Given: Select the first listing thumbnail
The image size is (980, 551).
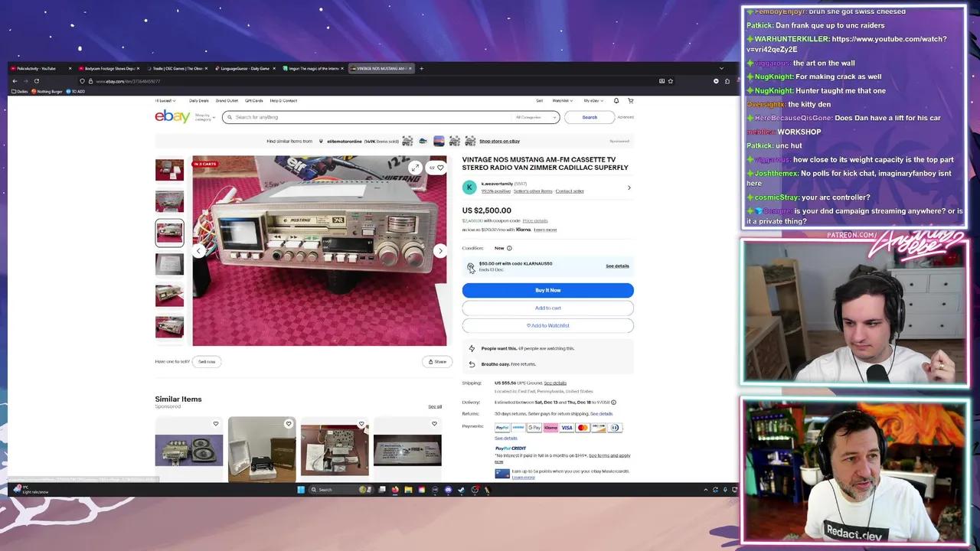Looking at the screenshot, I should point(169,170).
